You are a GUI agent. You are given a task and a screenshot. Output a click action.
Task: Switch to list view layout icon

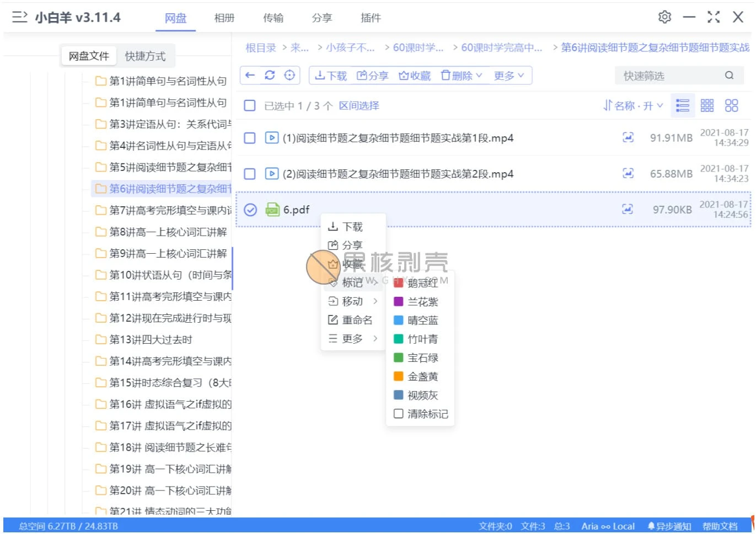pos(683,105)
